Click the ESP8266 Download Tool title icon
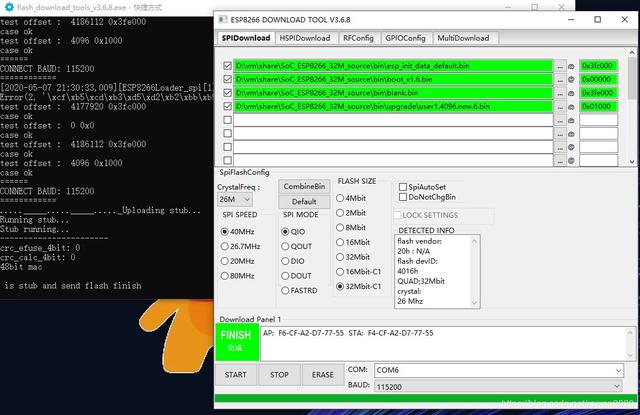The width and height of the screenshot is (640, 415). [222, 20]
